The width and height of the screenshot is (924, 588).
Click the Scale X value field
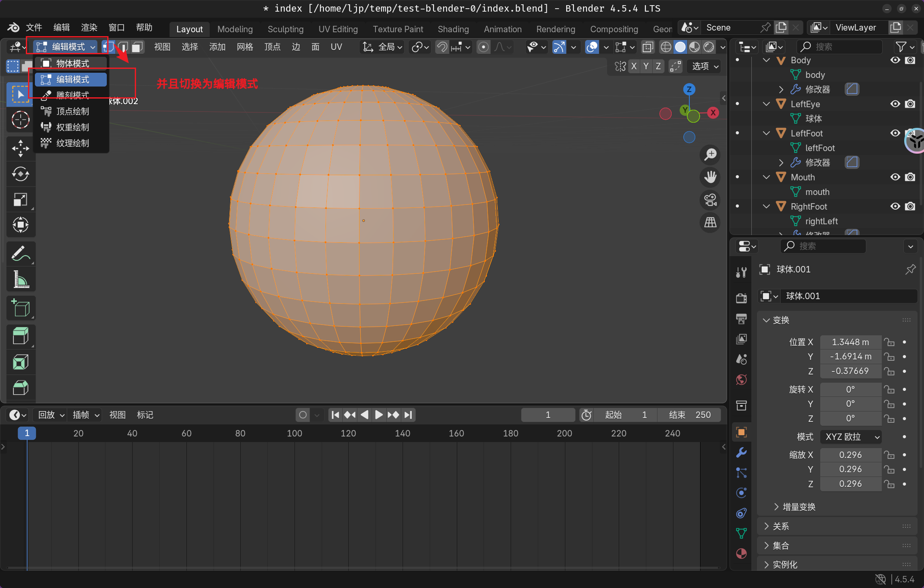click(x=850, y=455)
